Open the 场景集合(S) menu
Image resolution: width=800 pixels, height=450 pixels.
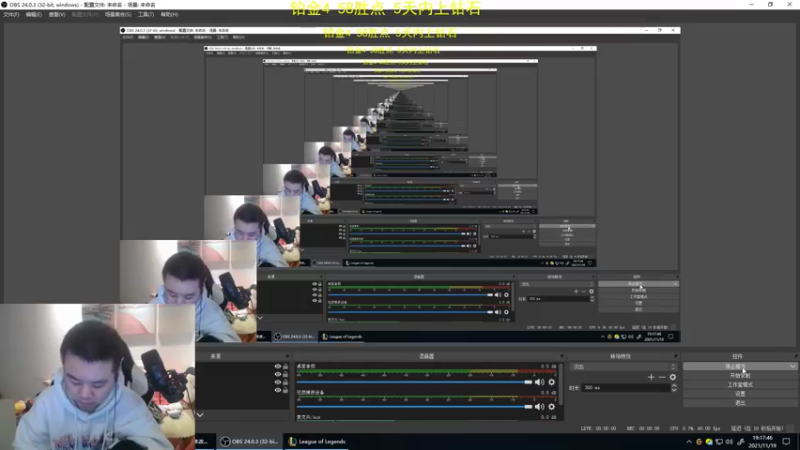pos(118,14)
